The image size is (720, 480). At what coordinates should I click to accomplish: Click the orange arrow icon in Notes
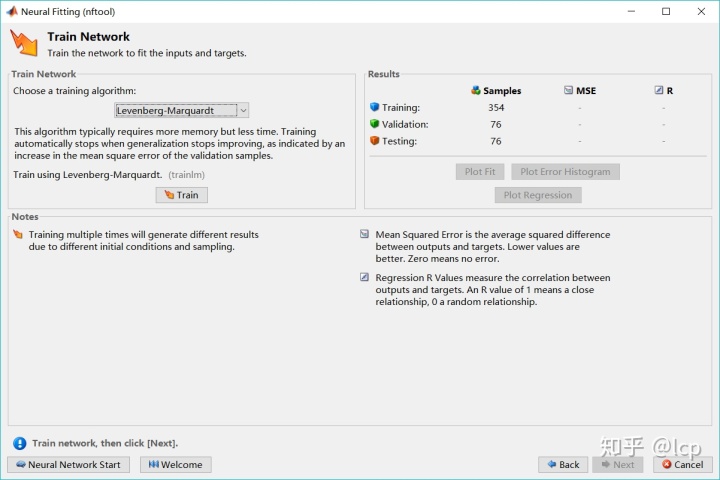click(x=18, y=235)
